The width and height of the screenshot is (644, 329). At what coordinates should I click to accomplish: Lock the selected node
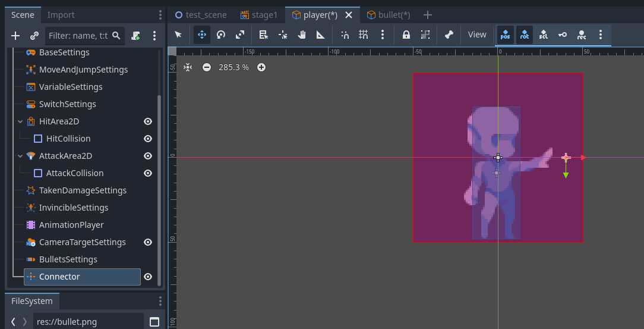pyautogui.click(x=406, y=35)
